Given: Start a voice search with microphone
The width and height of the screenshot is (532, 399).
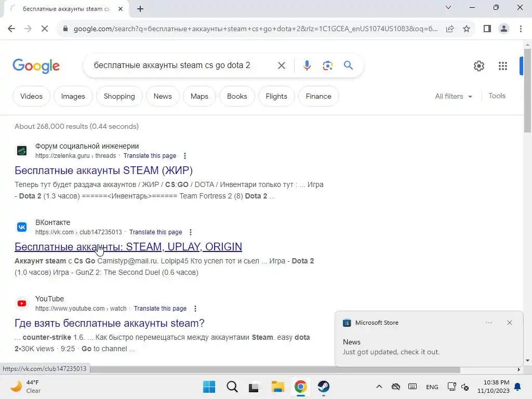Looking at the screenshot, I should (307, 65).
